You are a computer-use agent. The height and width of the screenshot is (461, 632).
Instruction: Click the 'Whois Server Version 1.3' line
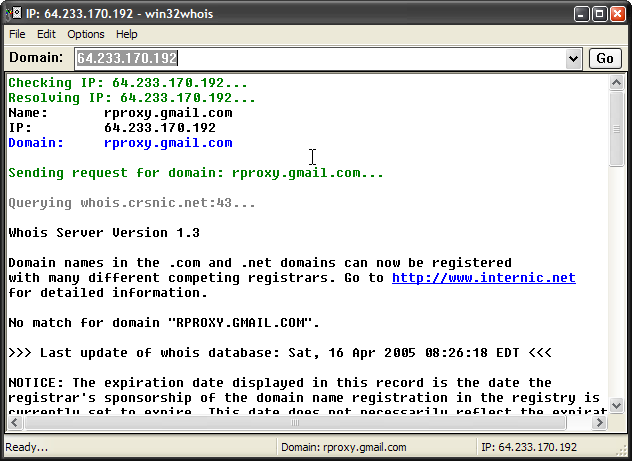[104, 233]
